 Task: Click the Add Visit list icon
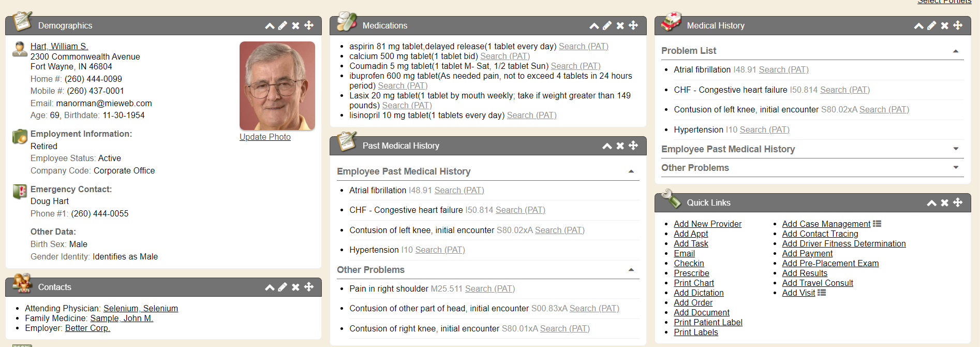822,293
